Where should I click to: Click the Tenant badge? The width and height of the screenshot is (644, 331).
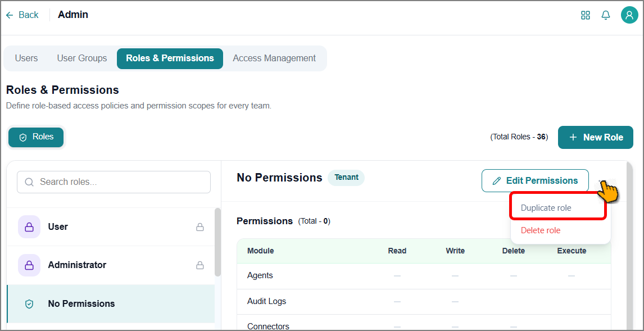346,178
